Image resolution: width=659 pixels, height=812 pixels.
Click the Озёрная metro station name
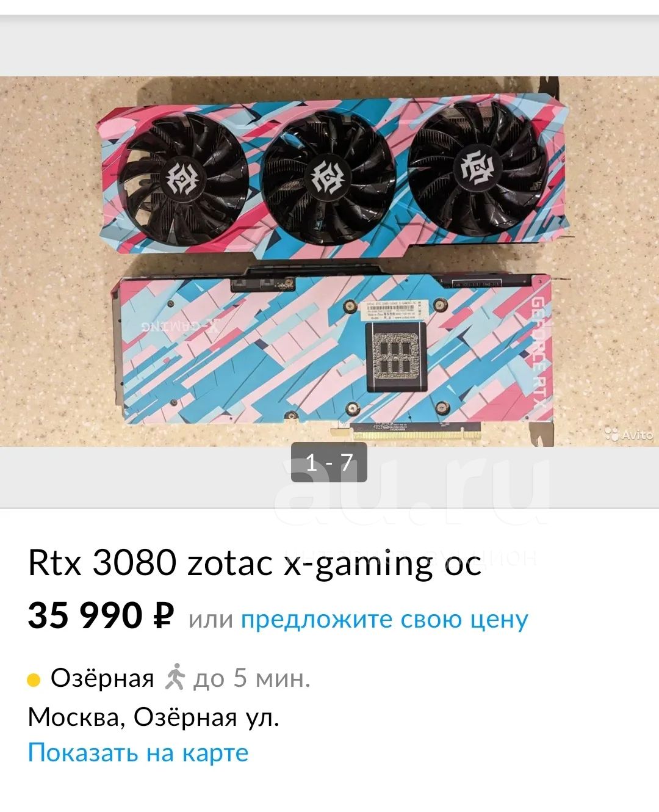pyautogui.click(x=103, y=678)
